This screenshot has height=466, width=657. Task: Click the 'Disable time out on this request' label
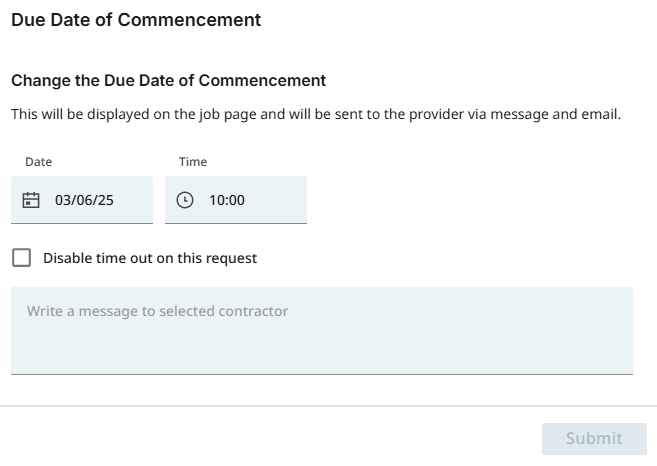click(150, 258)
